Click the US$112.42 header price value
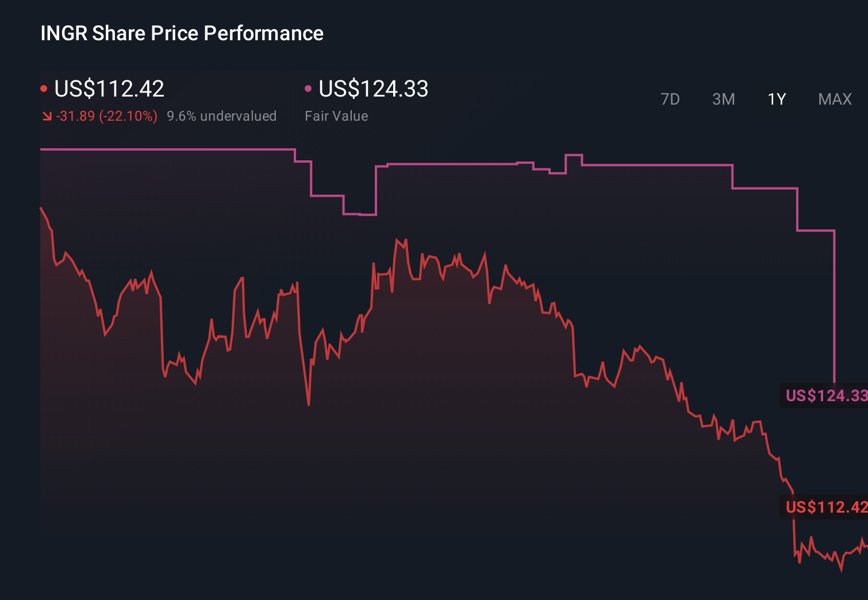The width and height of the screenshot is (868, 600). click(x=109, y=89)
